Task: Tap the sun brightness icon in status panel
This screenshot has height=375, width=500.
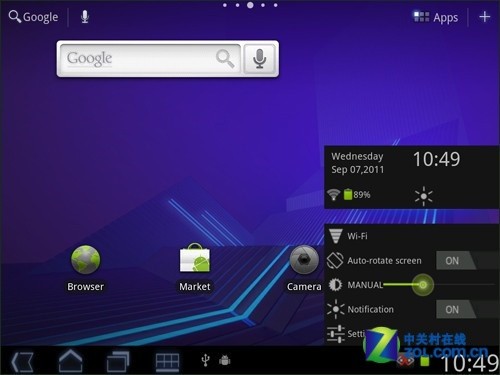Action: coord(424,196)
